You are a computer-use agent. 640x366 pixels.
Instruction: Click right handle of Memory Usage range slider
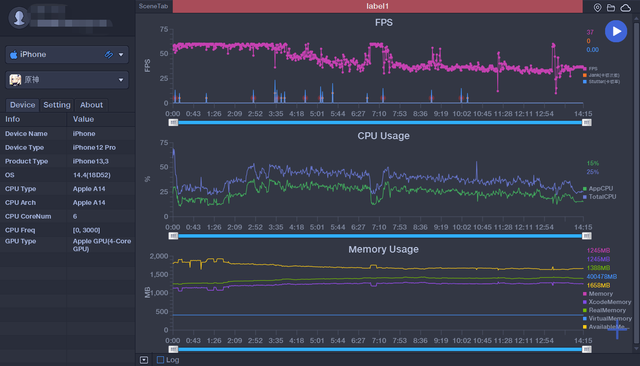(x=587, y=349)
